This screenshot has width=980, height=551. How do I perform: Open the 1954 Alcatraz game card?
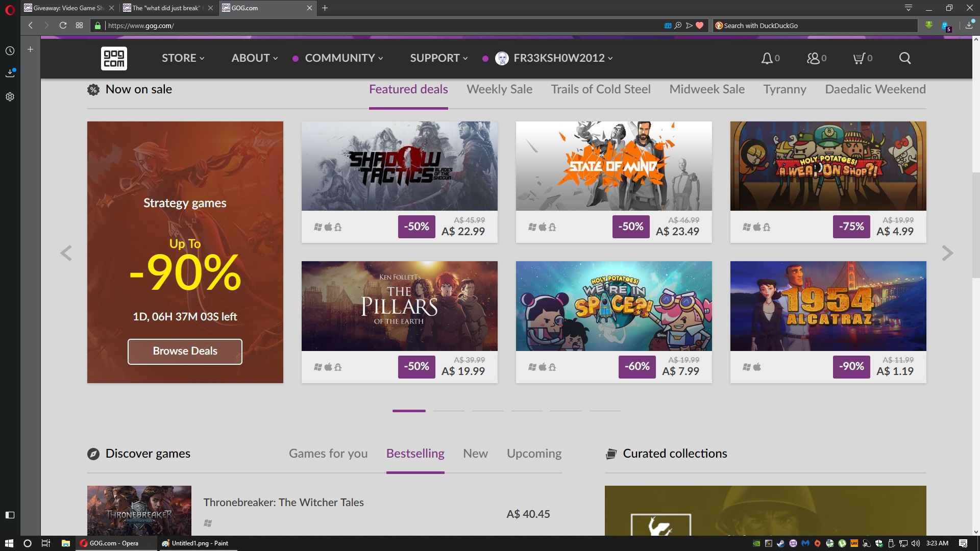point(828,322)
